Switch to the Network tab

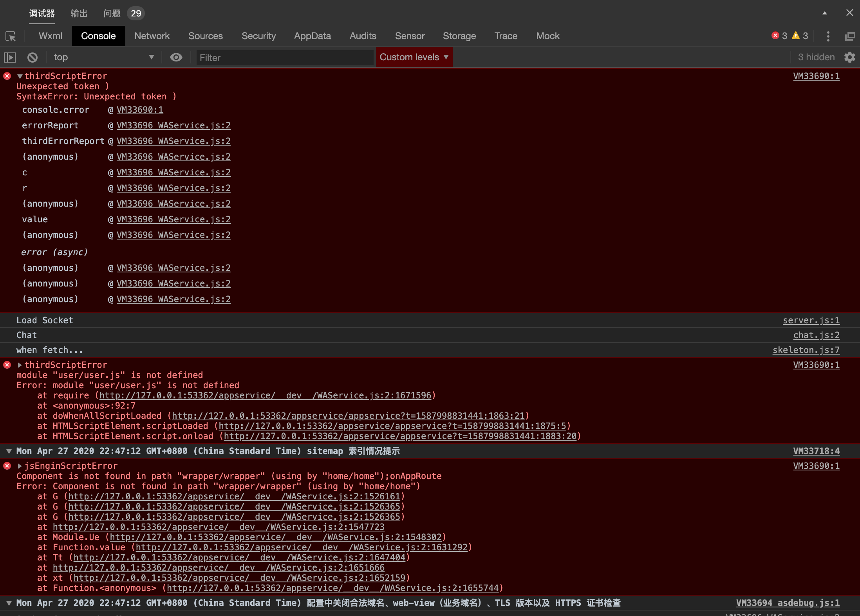152,36
